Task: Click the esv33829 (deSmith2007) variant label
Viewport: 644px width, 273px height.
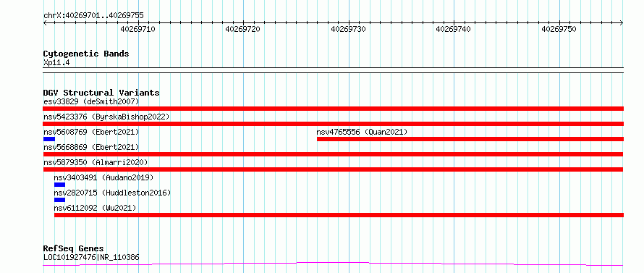Action: pyautogui.click(x=91, y=101)
